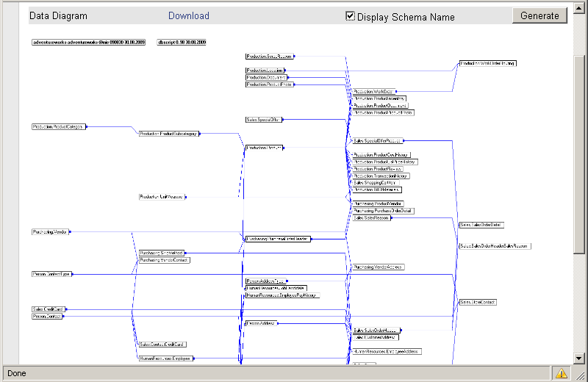Select the HumanResources.EmployeePayHistory table node

tap(282, 295)
